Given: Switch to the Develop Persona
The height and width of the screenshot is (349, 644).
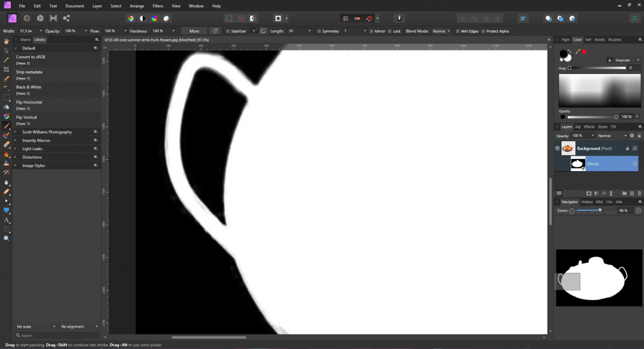Looking at the screenshot, I should 40,18.
